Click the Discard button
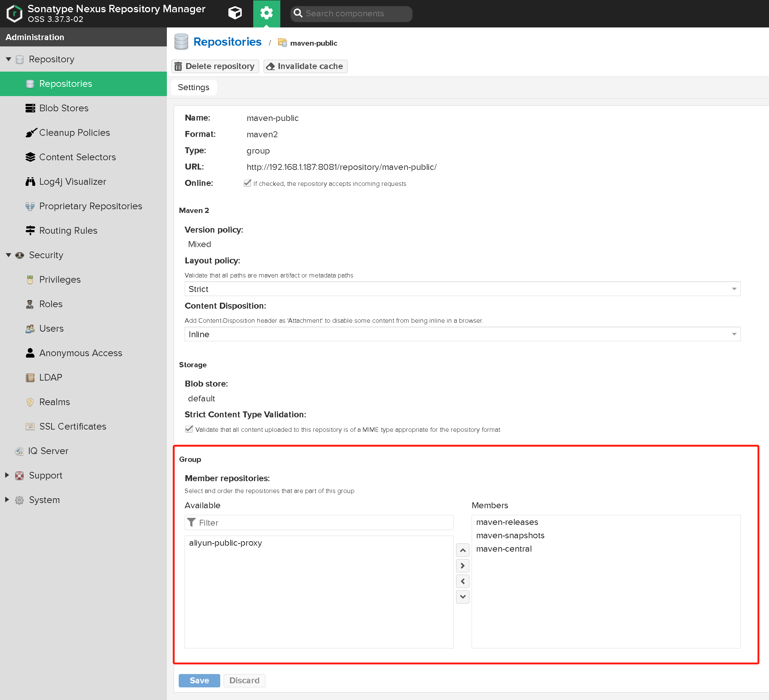This screenshot has width=769, height=700. click(244, 681)
